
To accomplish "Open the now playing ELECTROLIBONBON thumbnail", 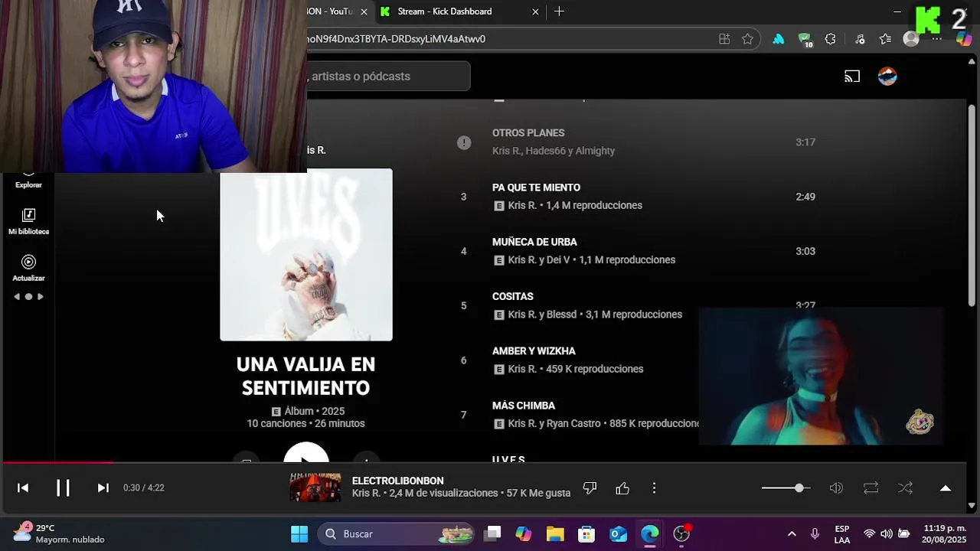I will (x=315, y=487).
